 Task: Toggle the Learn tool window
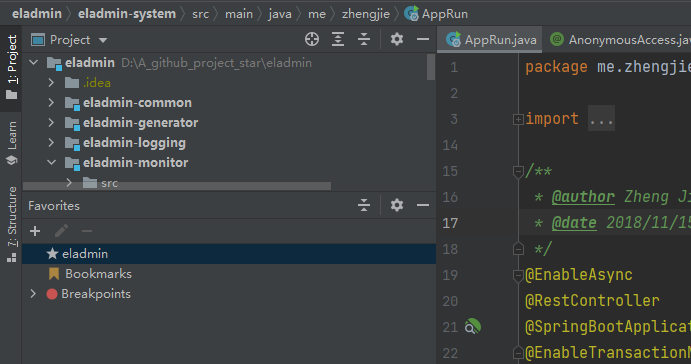pos(11,143)
